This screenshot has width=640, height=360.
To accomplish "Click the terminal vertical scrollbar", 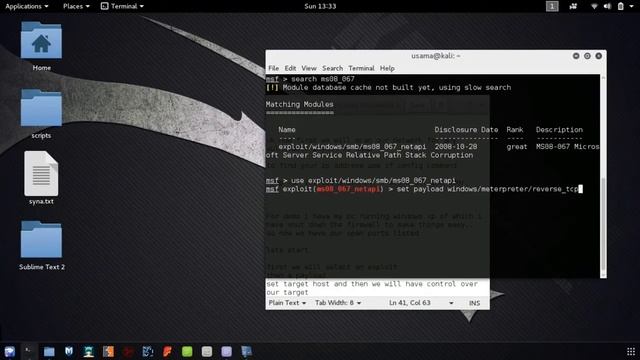I will coord(603,176).
